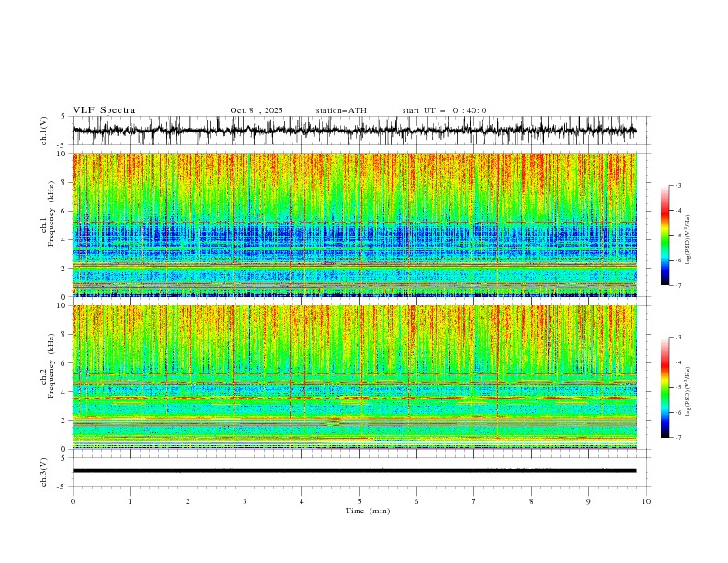Screen dimensions: 728x563
Task: Click time axis tick label "8"
Action: pos(531,501)
